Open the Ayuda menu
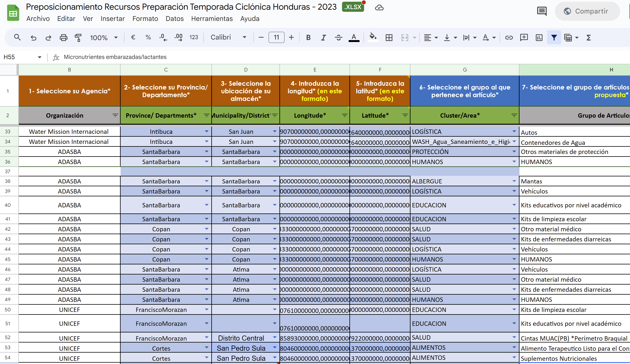 click(x=250, y=19)
